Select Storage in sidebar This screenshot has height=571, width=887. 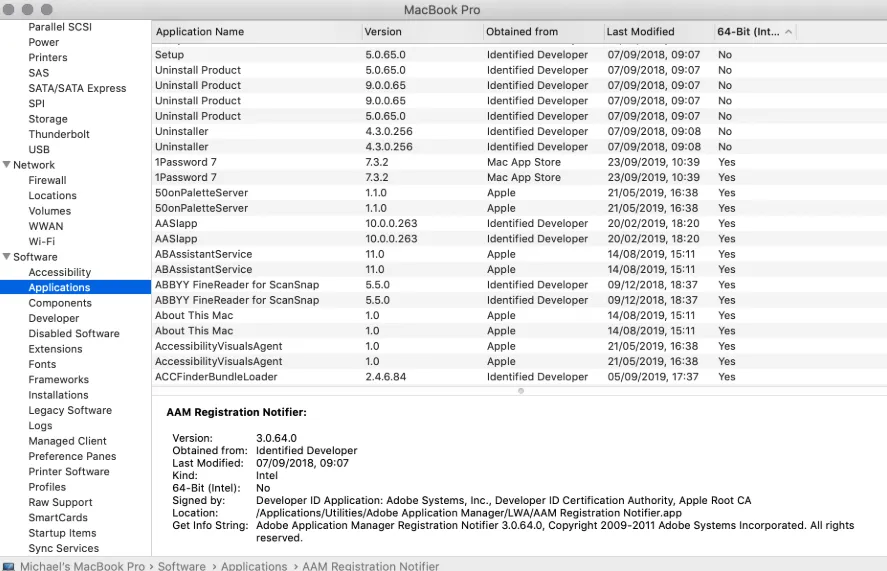pos(48,119)
